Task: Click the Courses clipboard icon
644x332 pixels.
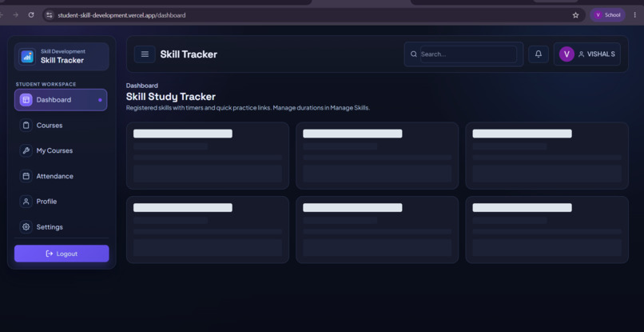Action: click(26, 125)
